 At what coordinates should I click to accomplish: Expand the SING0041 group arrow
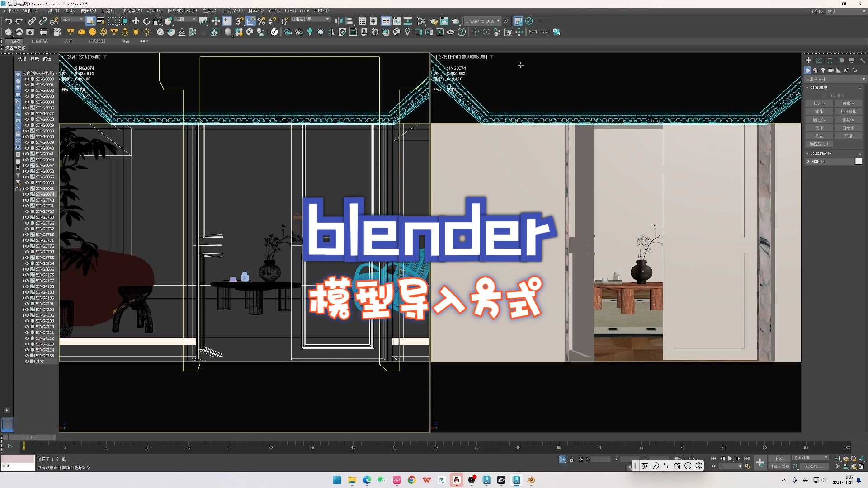(24, 154)
